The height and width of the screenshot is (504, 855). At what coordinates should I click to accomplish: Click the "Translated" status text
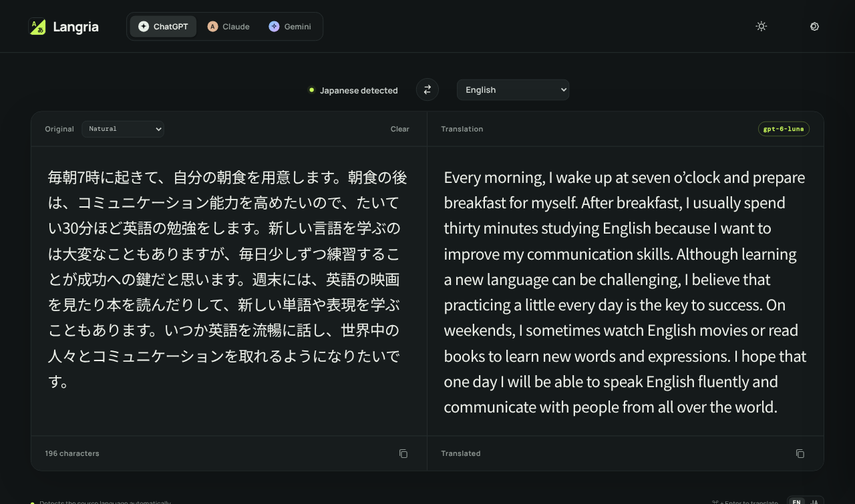(461, 453)
